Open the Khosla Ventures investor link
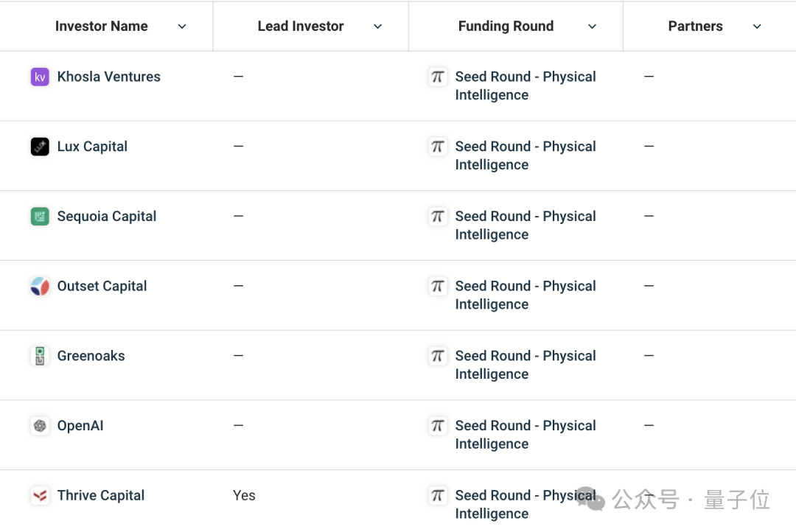Screen dimensions: 796x532 tap(108, 77)
